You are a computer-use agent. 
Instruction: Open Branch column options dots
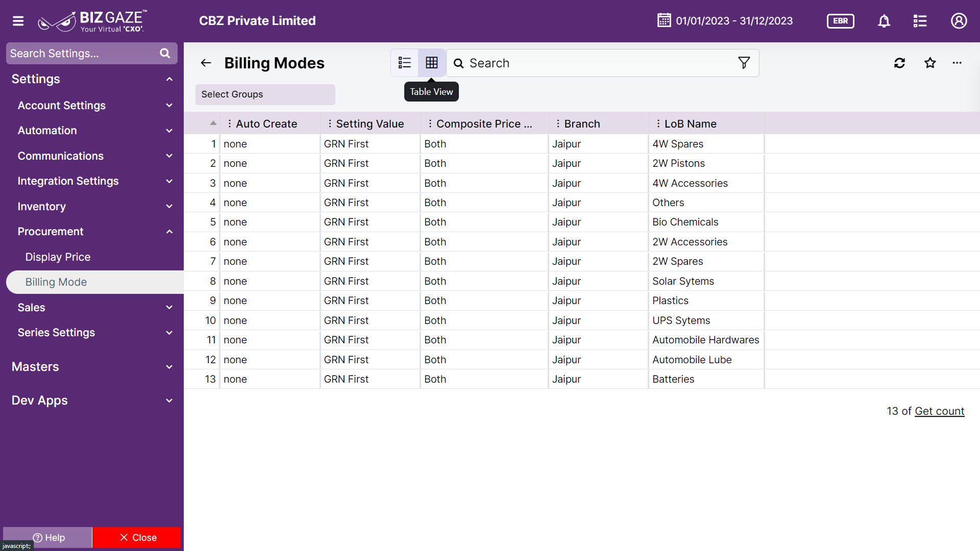coord(558,123)
